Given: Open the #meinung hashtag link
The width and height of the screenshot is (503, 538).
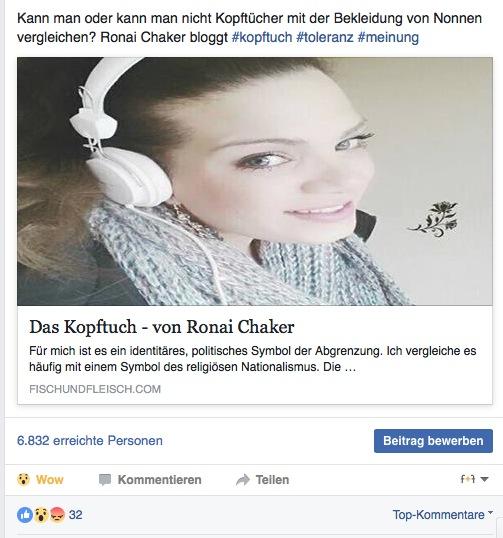Looking at the screenshot, I should pyautogui.click(x=388, y=37).
